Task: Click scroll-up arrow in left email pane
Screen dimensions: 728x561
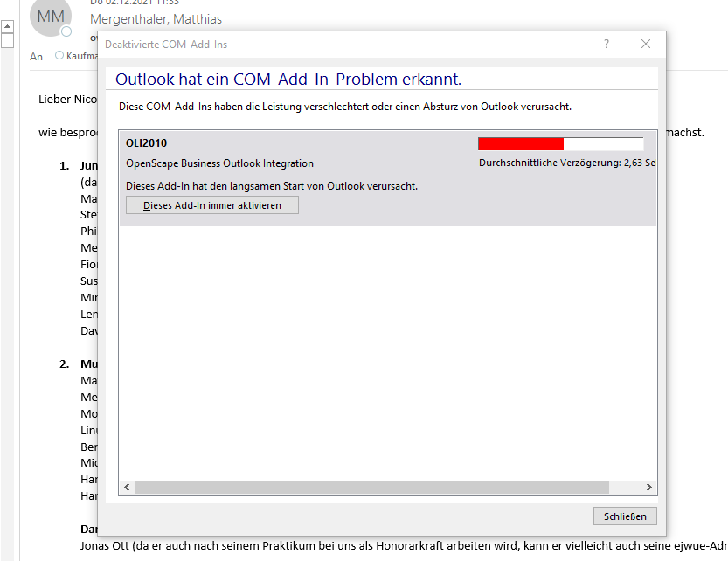Action: click(x=7, y=26)
